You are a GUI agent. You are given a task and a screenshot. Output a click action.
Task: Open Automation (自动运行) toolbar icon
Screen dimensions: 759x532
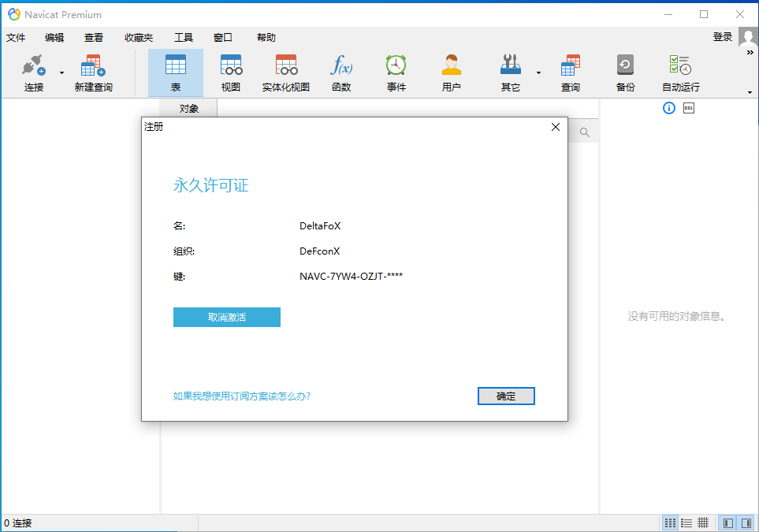pos(681,73)
